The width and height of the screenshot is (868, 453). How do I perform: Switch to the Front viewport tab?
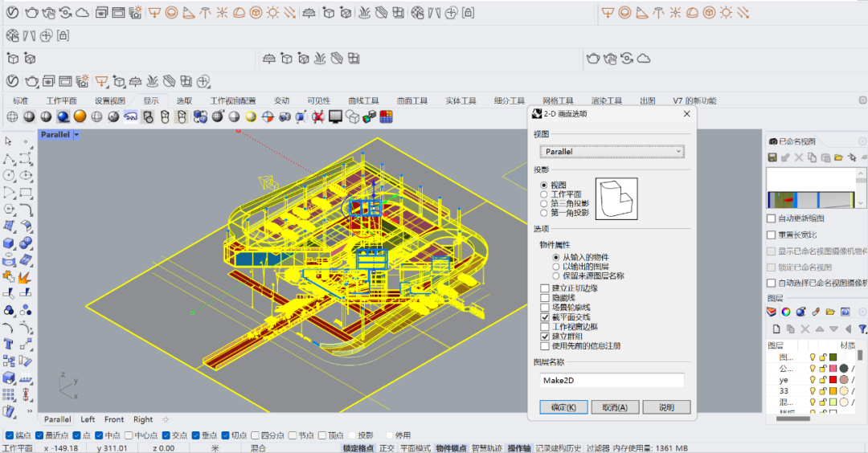[114, 419]
